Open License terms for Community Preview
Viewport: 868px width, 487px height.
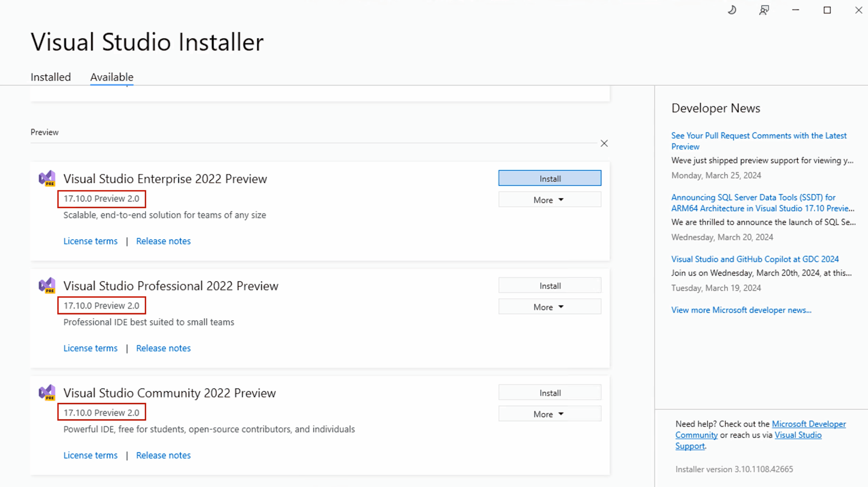[90, 455]
